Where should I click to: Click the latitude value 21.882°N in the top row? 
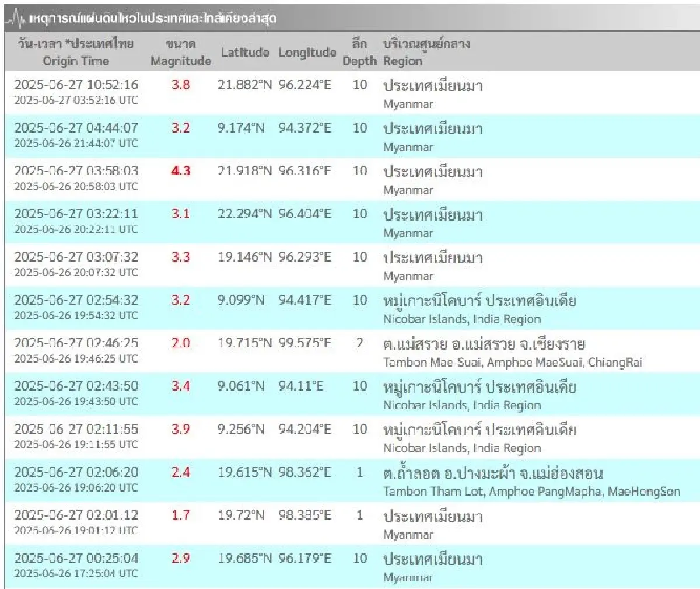(246, 85)
